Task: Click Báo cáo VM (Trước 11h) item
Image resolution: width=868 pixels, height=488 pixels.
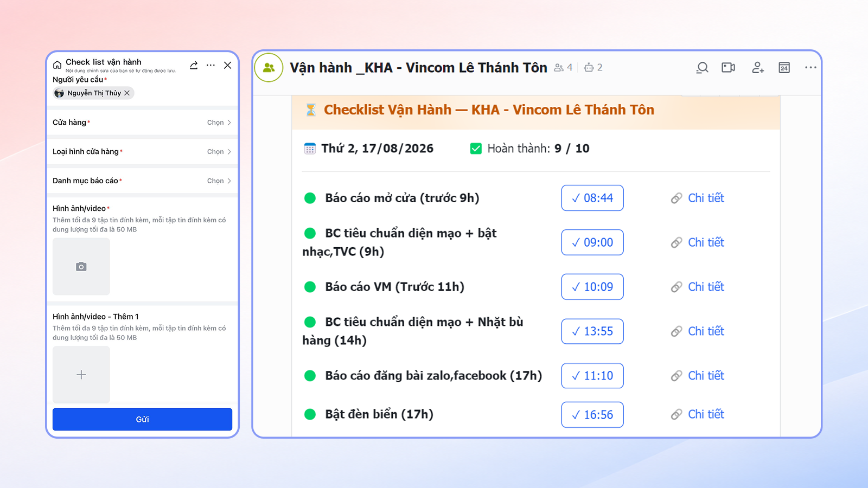Action: click(x=394, y=287)
